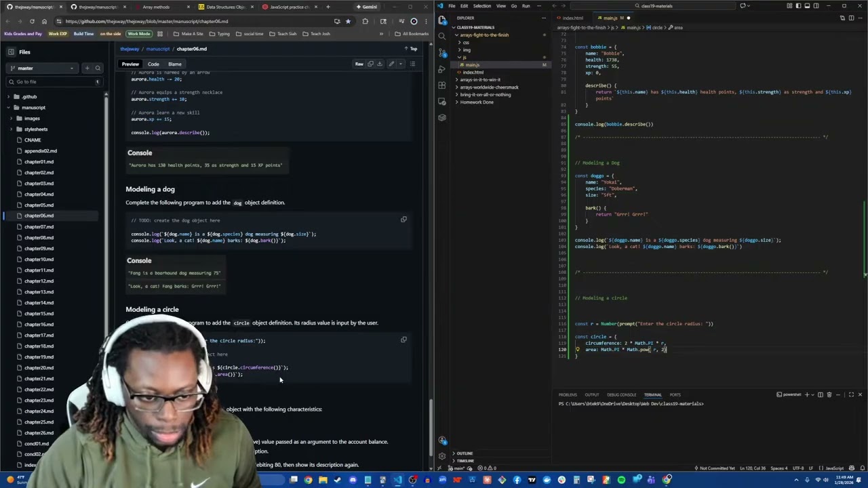868x488 pixels.
Task: Open edit options dropdown beside pencil
Action: pos(400,64)
